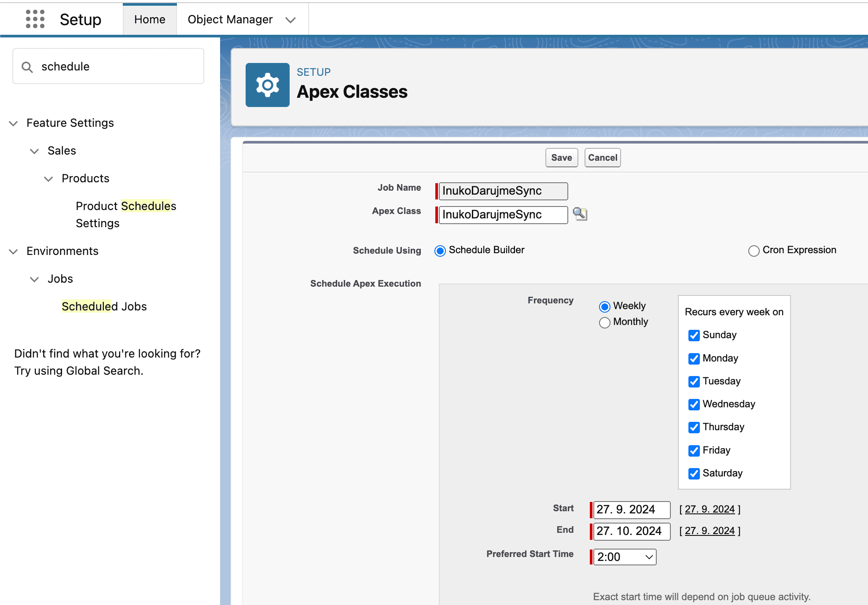Image resolution: width=868 pixels, height=605 pixels.
Task: Uncheck the Friday checkbox
Action: [x=694, y=450]
